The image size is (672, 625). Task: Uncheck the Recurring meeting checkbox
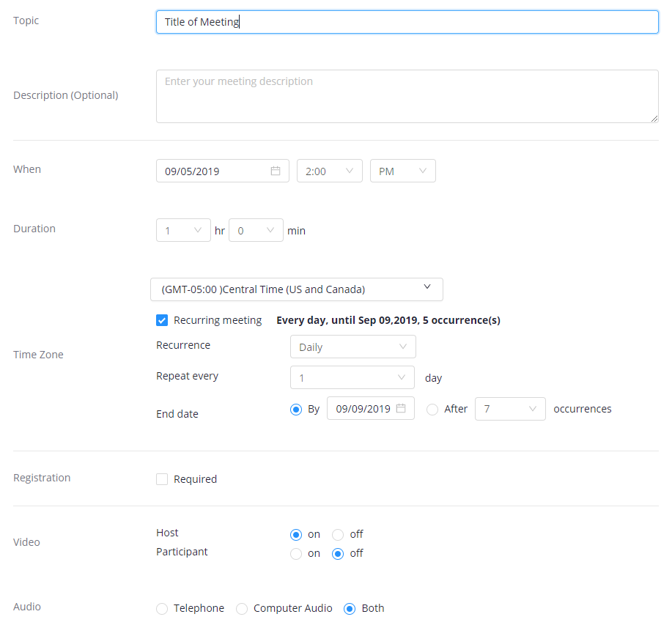click(162, 320)
